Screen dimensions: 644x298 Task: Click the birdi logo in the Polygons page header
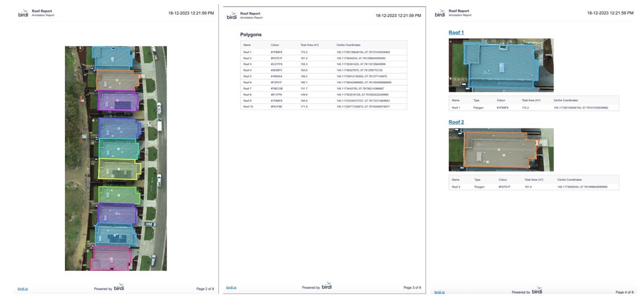232,16
